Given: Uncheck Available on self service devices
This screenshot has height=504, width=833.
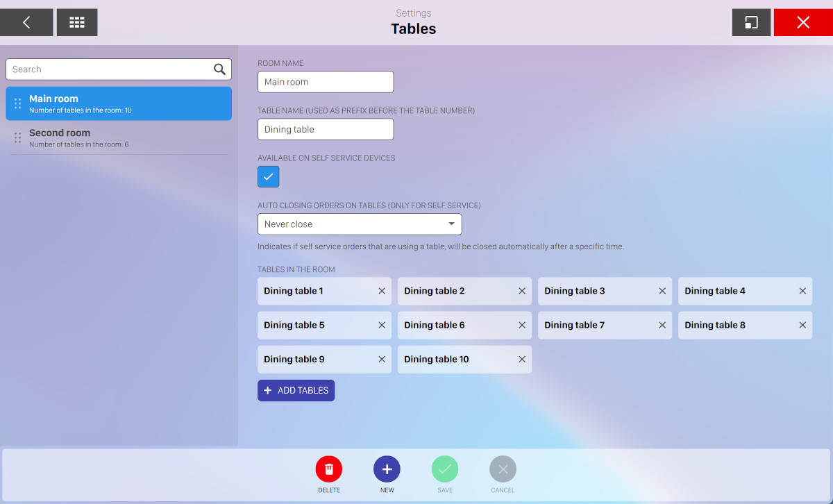Looking at the screenshot, I should (x=269, y=176).
